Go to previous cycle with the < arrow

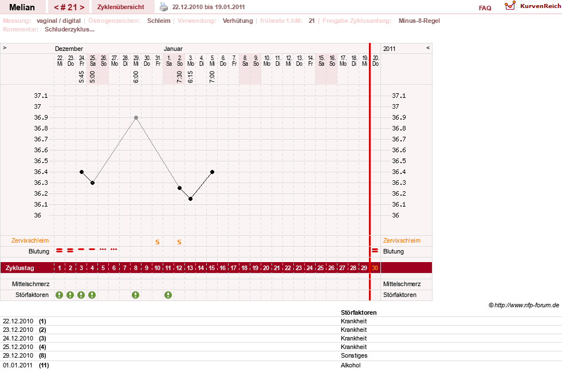(56, 7)
